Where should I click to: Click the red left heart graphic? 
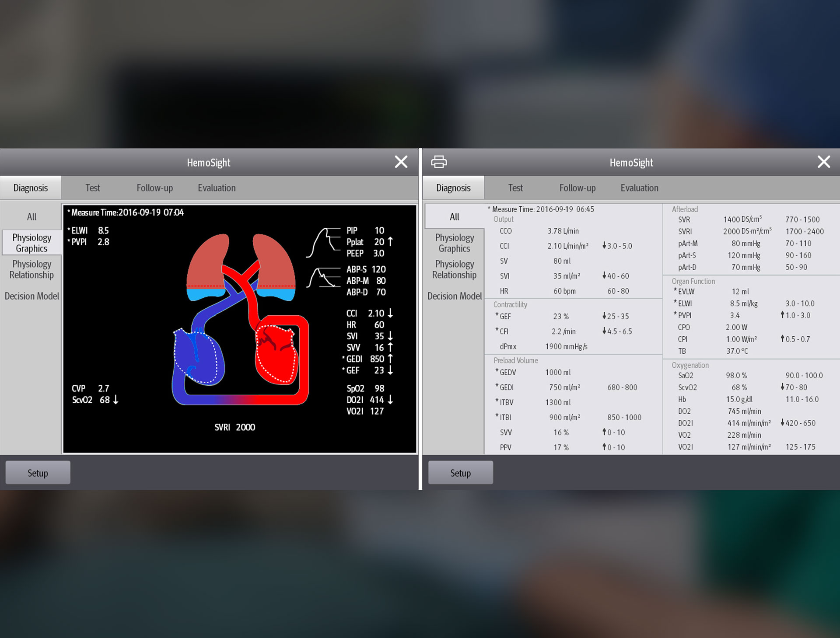[x=276, y=355]
